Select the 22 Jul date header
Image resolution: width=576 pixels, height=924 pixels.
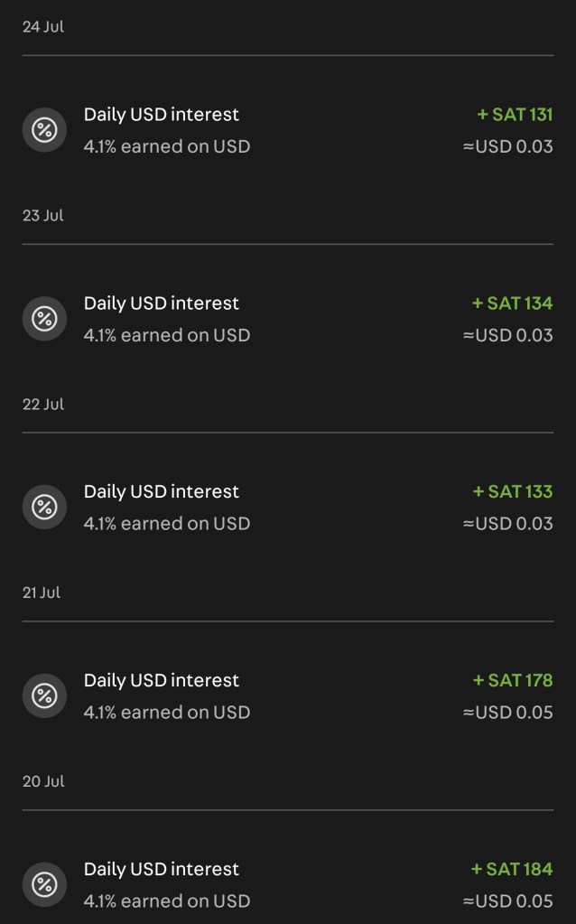43,405
